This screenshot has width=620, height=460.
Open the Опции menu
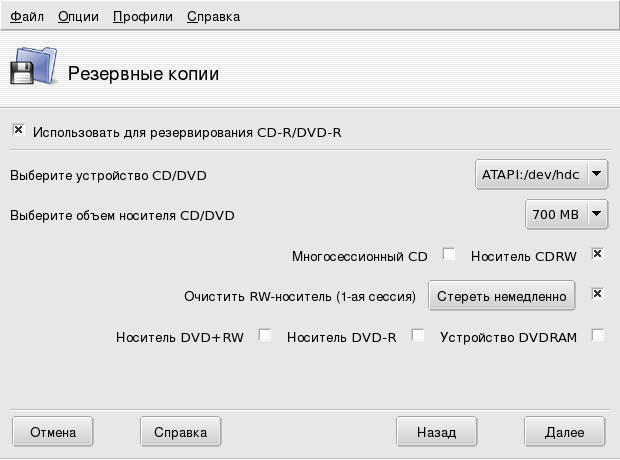click(x=78, y=17)
